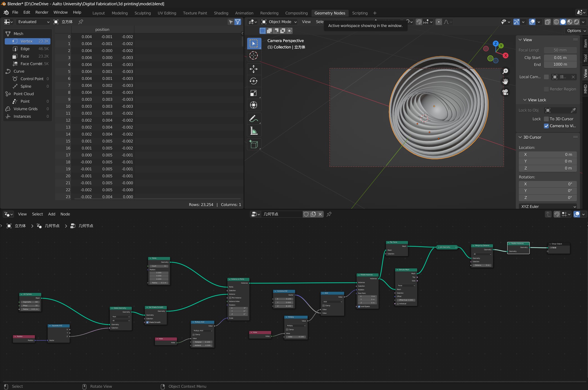Screen dimensions: 588x390
Task: Enable the Render Region checkbox
Action: [546, 89]
